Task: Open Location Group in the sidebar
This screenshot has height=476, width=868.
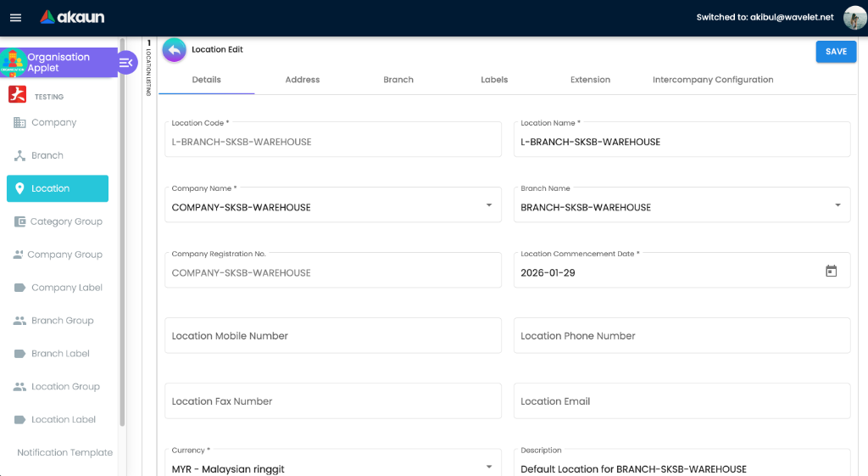Action: [58, 387]
